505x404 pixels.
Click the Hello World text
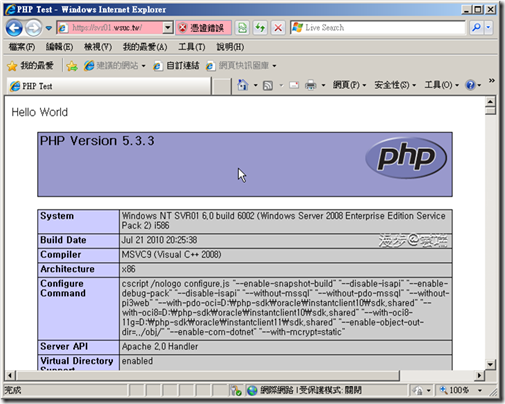pos(40,112)
